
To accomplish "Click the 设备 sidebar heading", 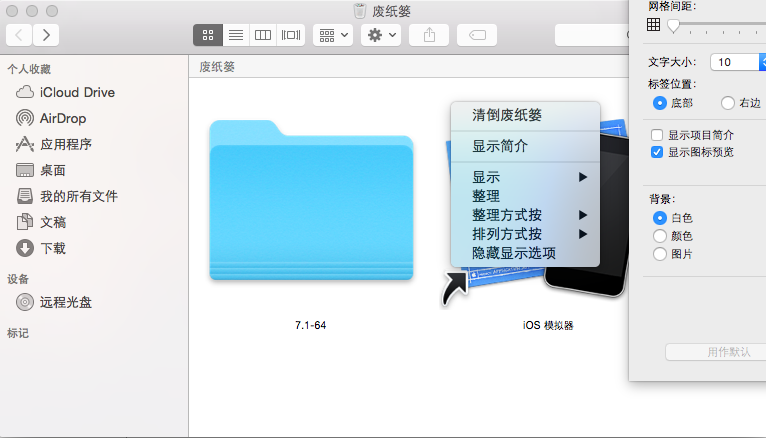I will point(18,279).
